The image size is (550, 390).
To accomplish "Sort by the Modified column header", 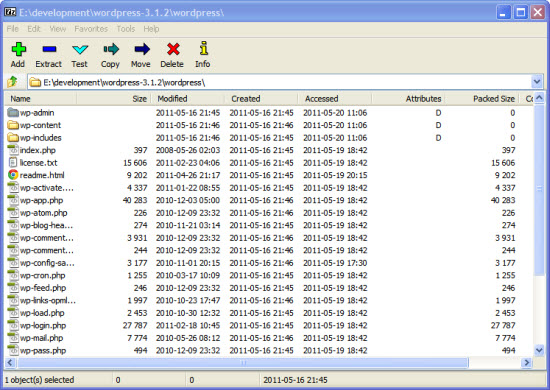I will [x=188, y=99].
